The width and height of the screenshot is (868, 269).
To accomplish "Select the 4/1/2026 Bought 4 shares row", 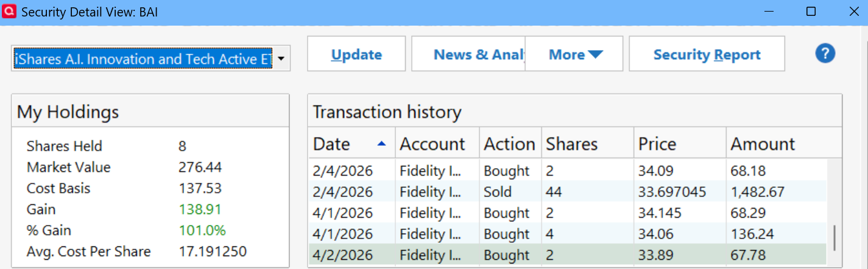I will pyautogui.click(x=566, y=234).
